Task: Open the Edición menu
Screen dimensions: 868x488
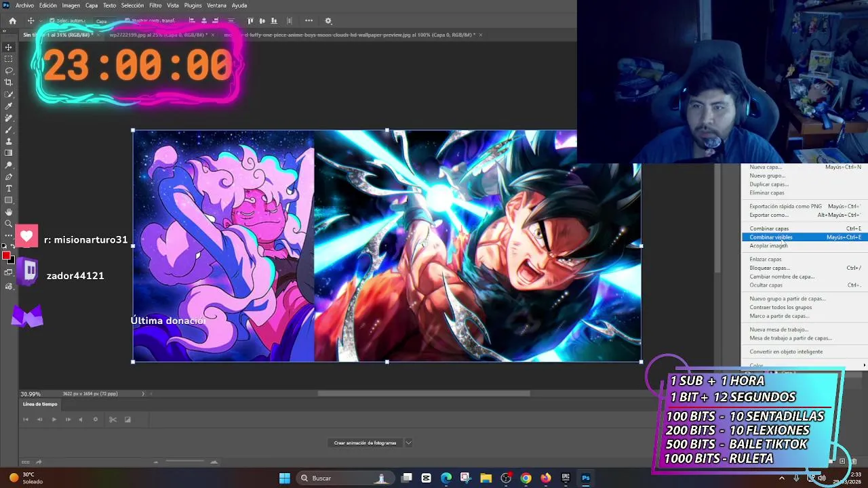Action: tap(48, 5)
